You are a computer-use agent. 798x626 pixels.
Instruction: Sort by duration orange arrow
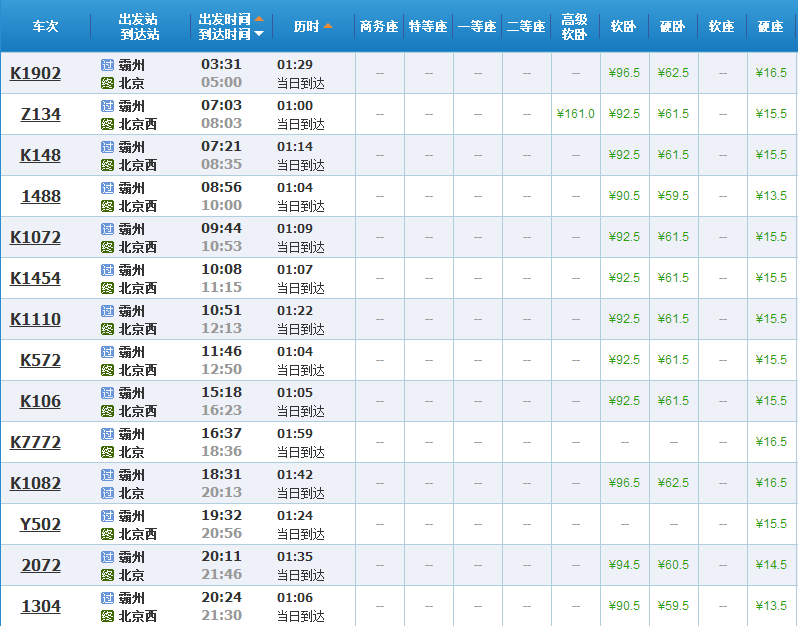[x=328, y=26]
